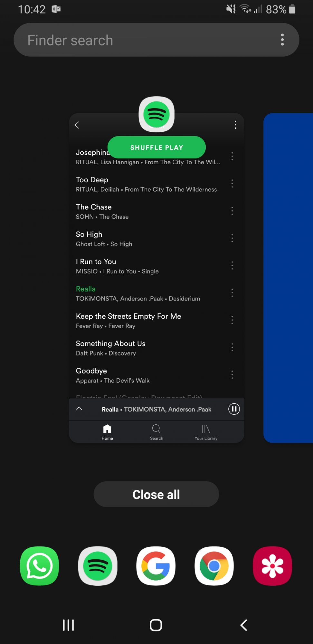This screenshot has width=313, height=644.
Task: Go back using Spotify's back arrow
Action: [x=77, y=125]
